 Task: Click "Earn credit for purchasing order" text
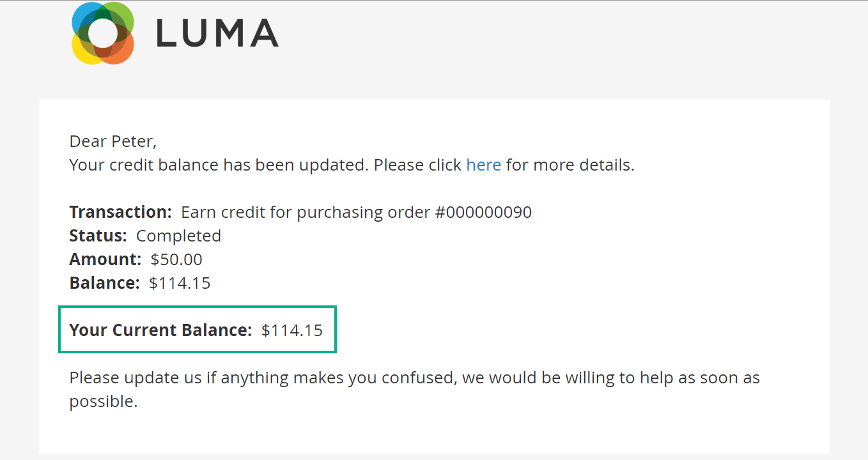tap(306, 212)
